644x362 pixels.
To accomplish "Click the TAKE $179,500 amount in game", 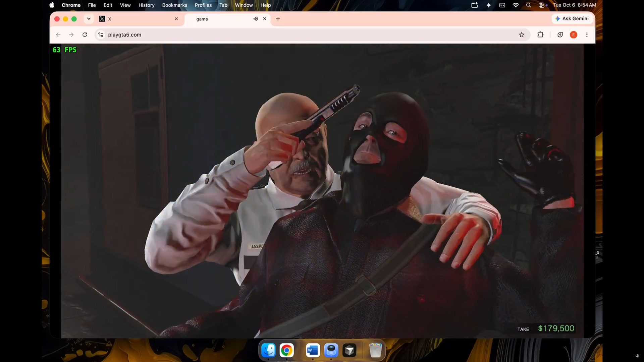I will [556, 328].
